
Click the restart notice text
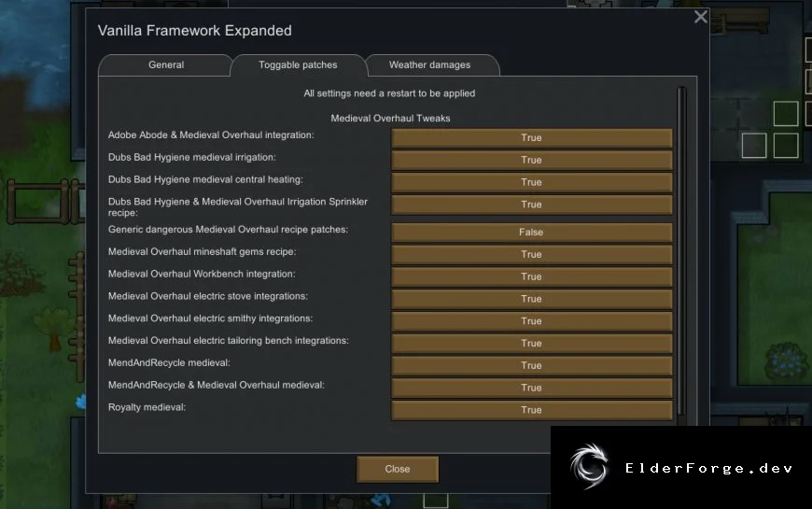pos(389,93)
